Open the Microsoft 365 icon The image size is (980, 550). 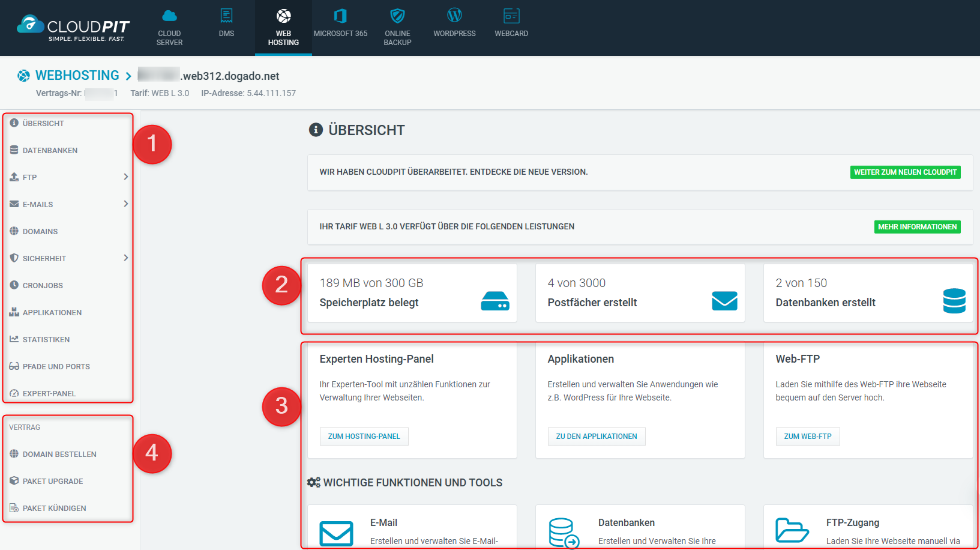coord(340,16)
